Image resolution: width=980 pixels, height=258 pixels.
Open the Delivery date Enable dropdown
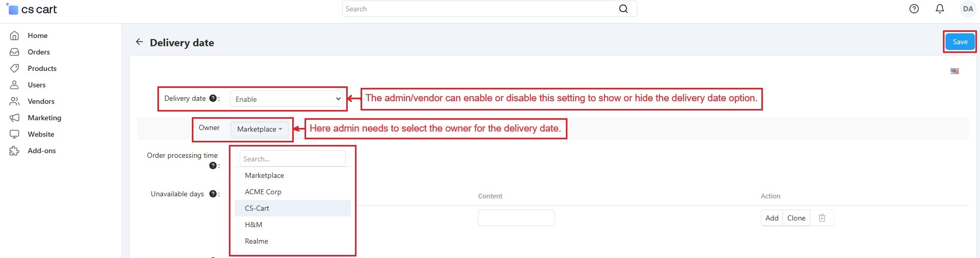coord(287,99)
